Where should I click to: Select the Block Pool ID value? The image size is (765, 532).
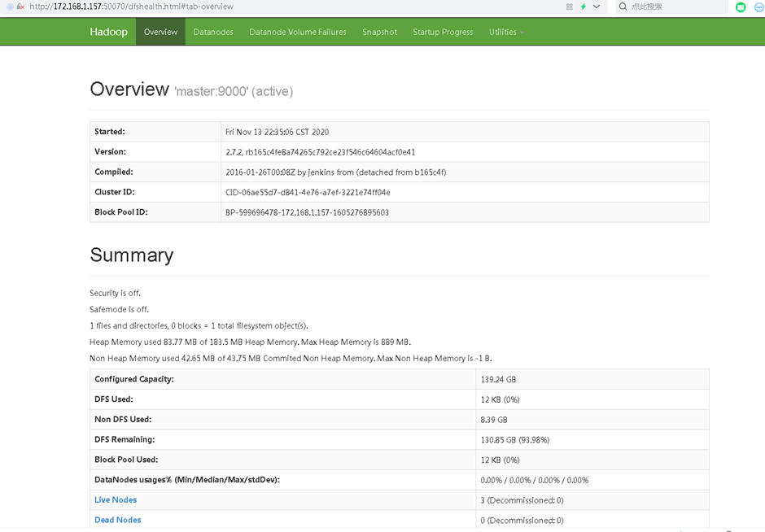307,212
